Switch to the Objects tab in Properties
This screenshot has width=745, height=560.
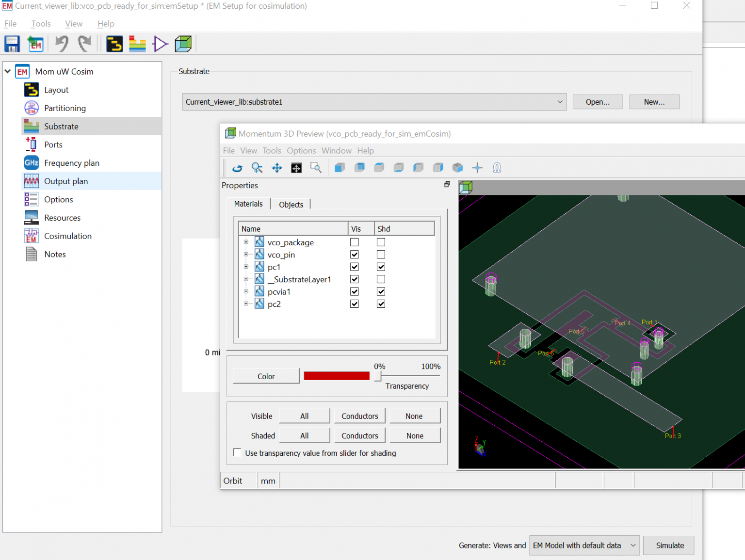tap(291, 204)
